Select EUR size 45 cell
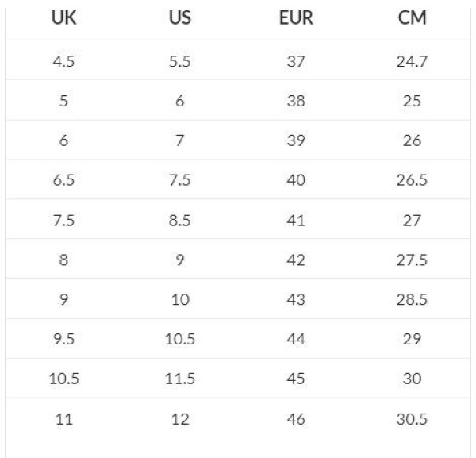 pos(296,379)
